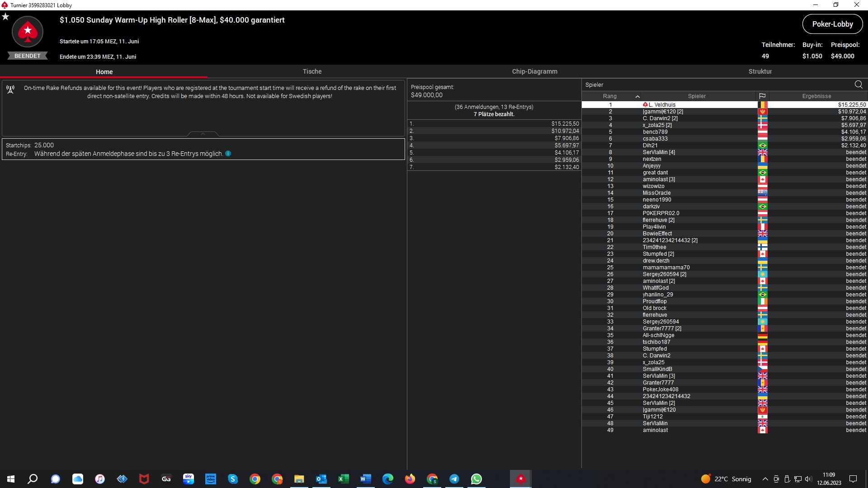Open the Struktur tab
Image resolution: width=868 pixels, height=488 pixels.
[x=760, y=71]
